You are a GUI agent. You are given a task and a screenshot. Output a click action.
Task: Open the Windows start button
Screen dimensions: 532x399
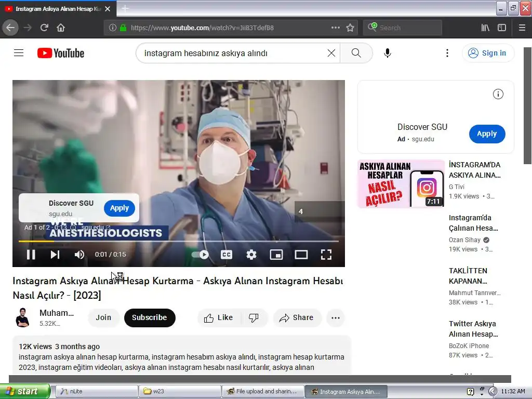click(25, 391)
